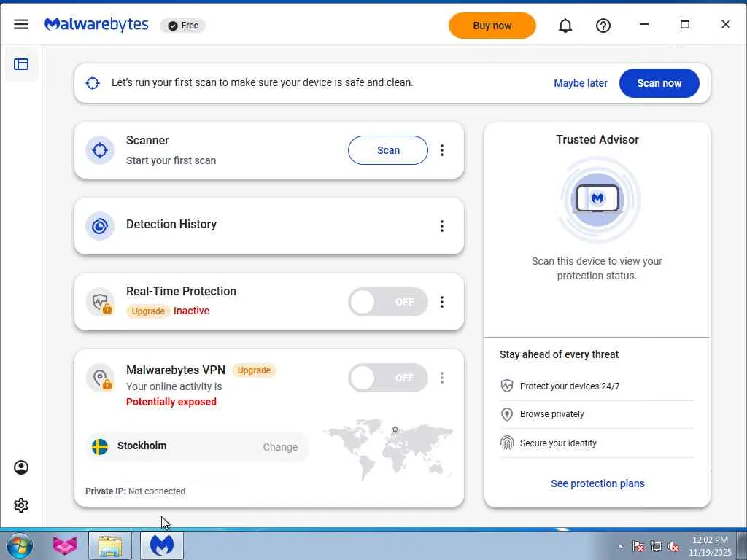Click the Potentially exposed status text
This screenshot has width=747, height=560.
(171, 402)
